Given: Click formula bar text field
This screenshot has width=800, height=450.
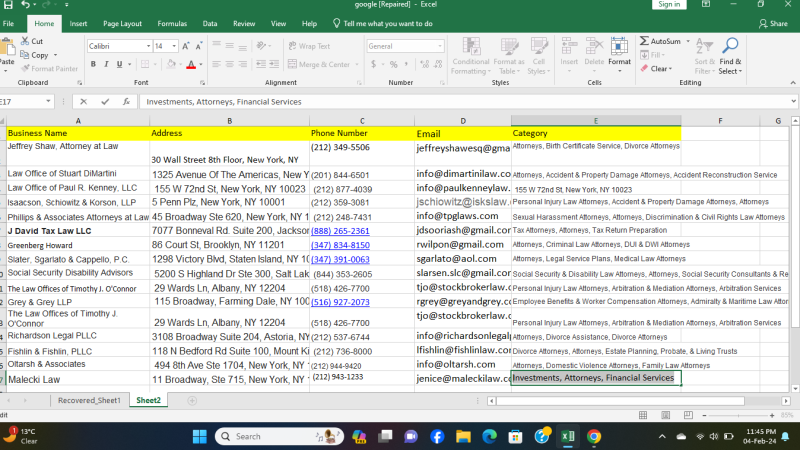Looking at the screenshot, I should pos(464,102).
